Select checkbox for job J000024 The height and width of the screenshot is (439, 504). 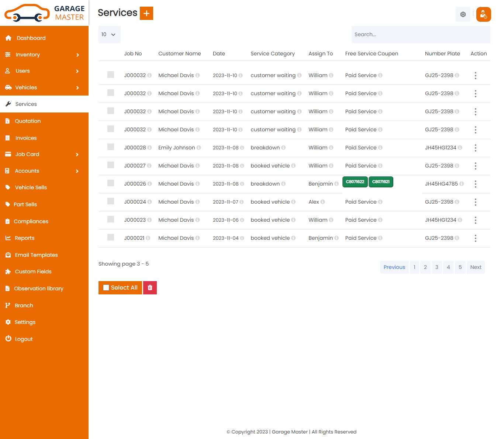111,201
